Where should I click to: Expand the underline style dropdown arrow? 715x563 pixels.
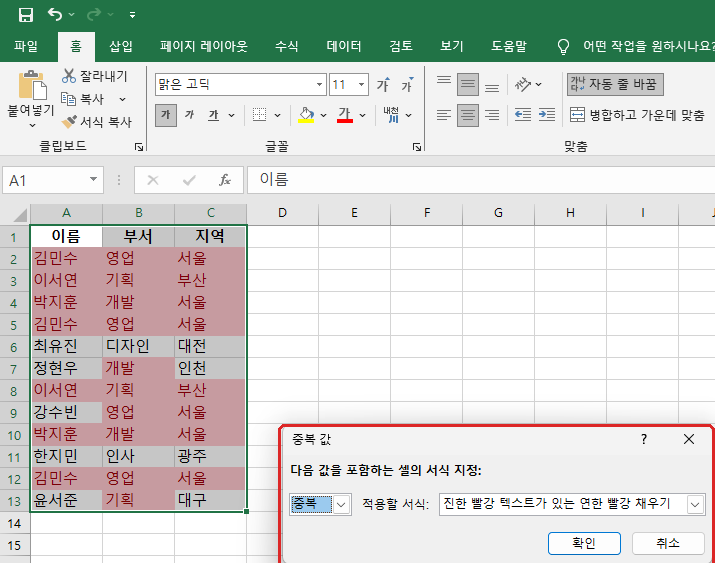pos(232,115)
